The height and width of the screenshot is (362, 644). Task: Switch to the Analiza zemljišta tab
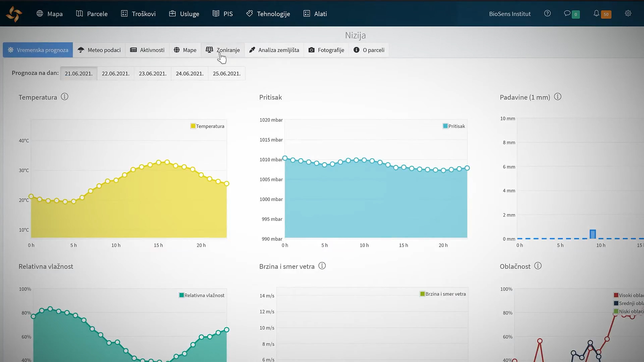coord(274,50)
